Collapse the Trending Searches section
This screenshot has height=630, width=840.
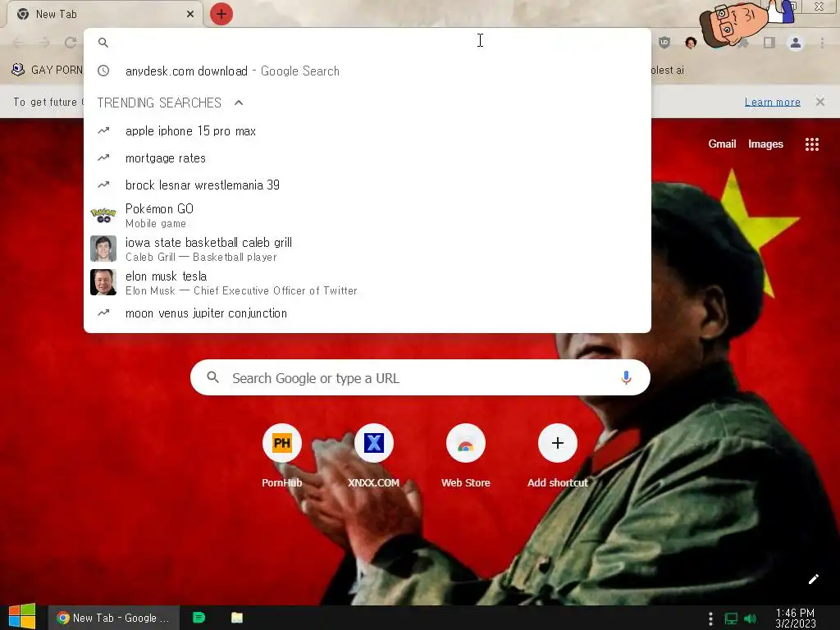pyautogui.click(x=239, y=103)
